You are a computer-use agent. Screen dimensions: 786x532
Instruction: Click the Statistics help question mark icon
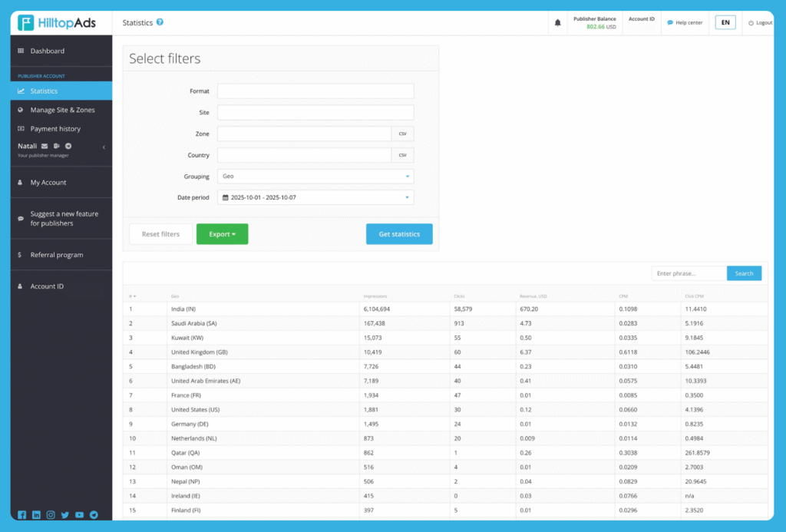(160, 22)
